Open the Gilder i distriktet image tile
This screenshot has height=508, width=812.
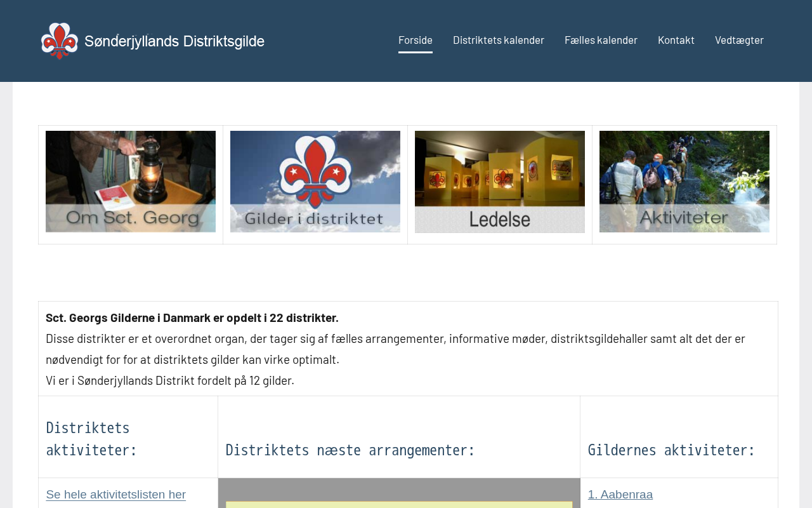pos(315,182)
